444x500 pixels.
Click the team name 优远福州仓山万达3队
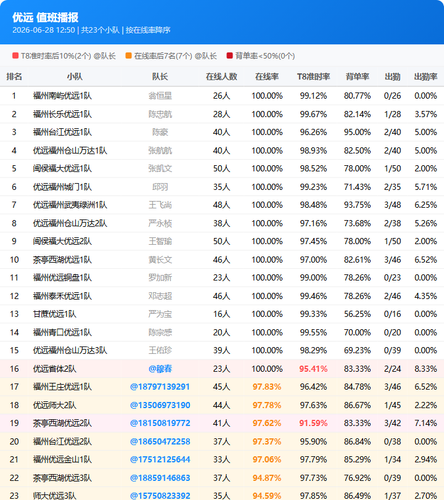[x=70, y=350]
